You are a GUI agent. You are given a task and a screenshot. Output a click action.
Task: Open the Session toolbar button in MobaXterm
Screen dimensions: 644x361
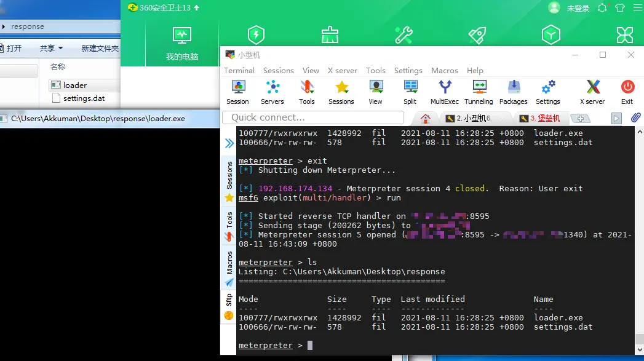click(237, 92)
